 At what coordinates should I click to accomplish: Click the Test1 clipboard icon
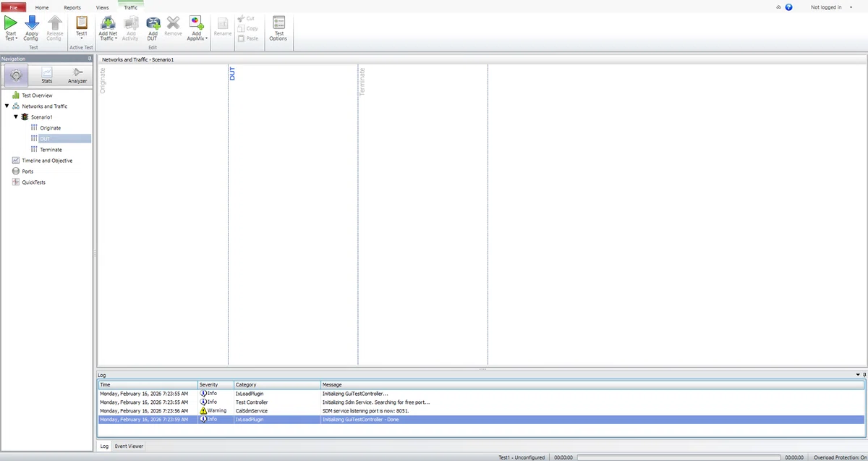pyautogui.click(x=82, y=22)
